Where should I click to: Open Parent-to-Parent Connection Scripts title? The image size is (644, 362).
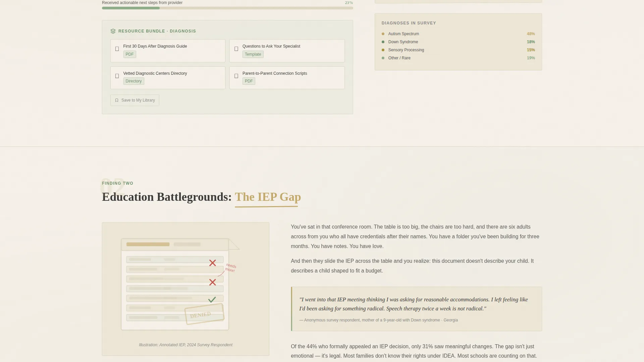point(275,73)
